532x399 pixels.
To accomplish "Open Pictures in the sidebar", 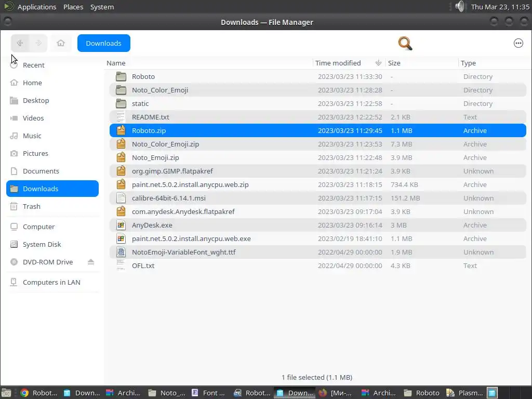I will [52, 153].
